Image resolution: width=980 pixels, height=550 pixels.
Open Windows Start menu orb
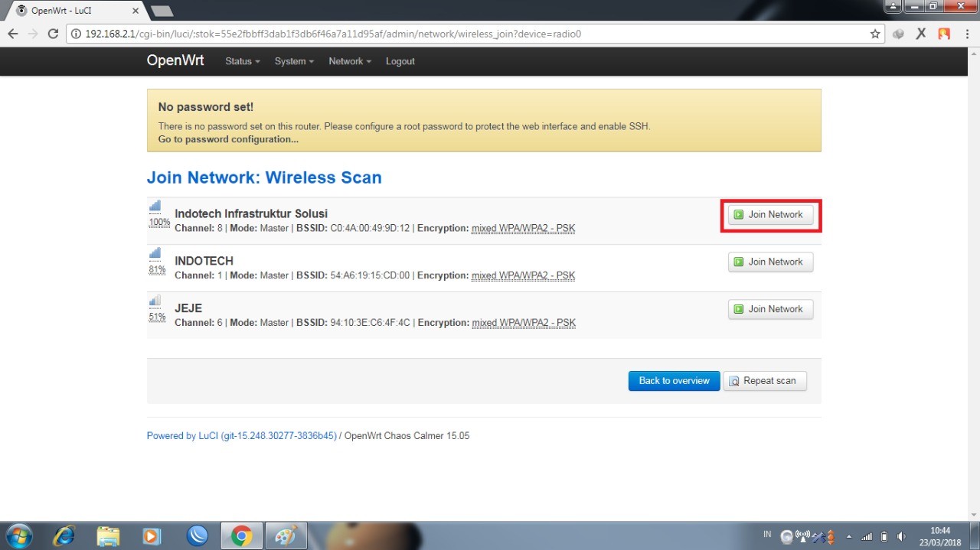tap(18, 535)
